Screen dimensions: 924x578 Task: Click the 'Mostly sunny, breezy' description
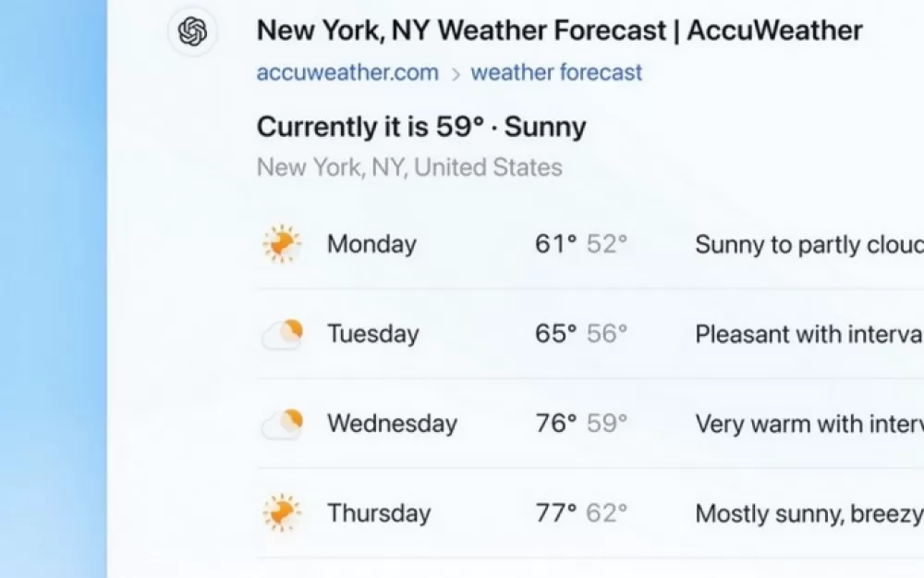[x=808, y=513]
